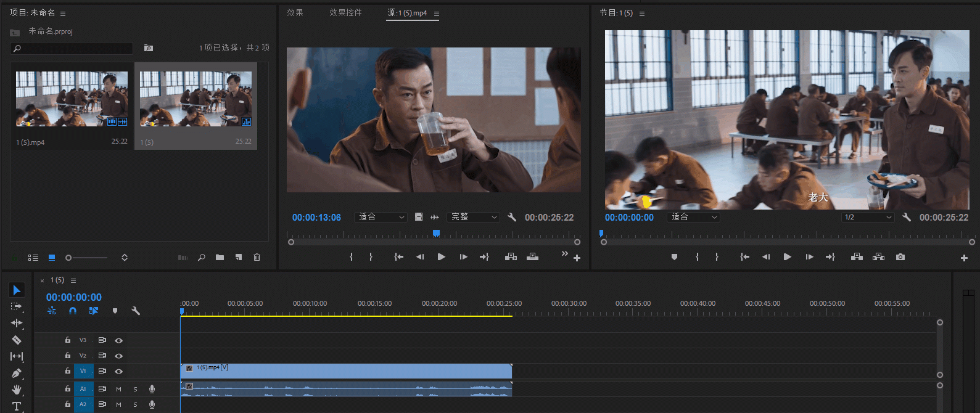
Task: Click Overwrite button in Source monitor
Action: coord(532,257)
